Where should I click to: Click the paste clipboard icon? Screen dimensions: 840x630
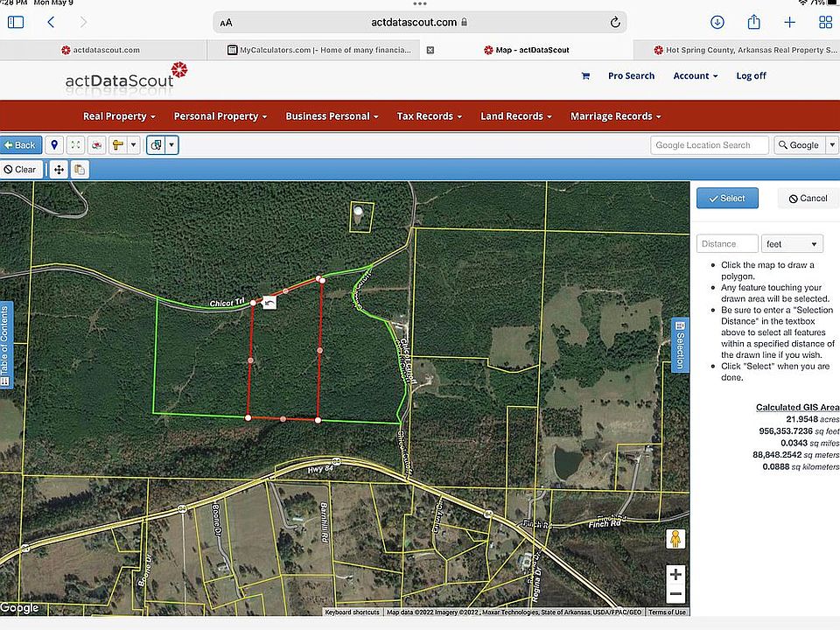(80, 170)
